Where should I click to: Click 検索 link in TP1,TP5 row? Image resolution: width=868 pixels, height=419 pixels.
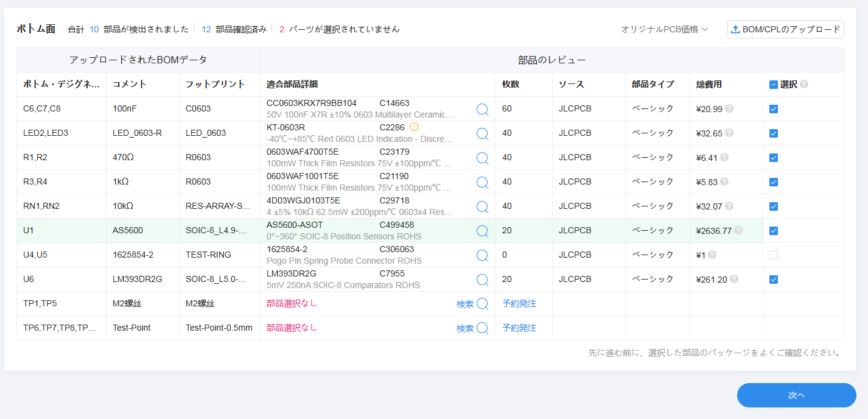coord(465,304)
